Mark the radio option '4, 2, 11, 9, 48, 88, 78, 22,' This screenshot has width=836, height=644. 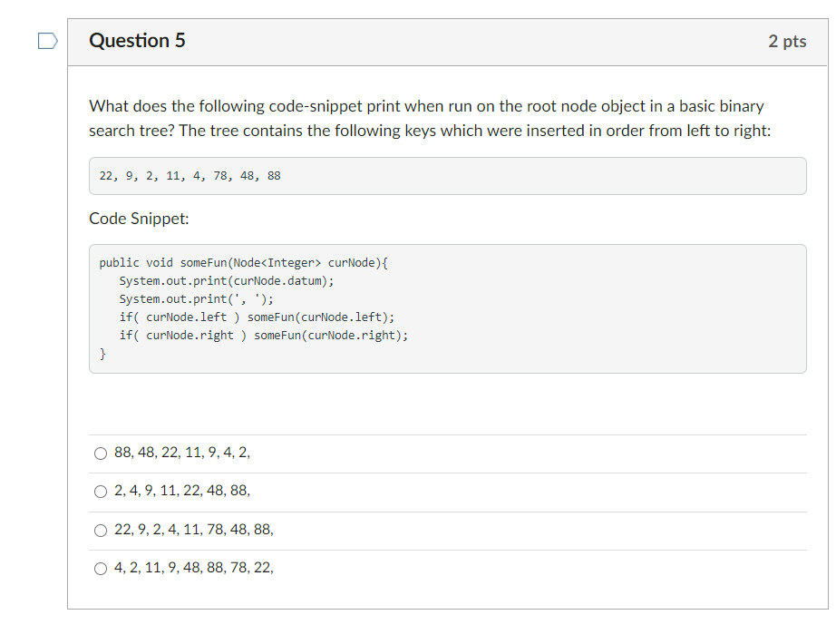101,569
